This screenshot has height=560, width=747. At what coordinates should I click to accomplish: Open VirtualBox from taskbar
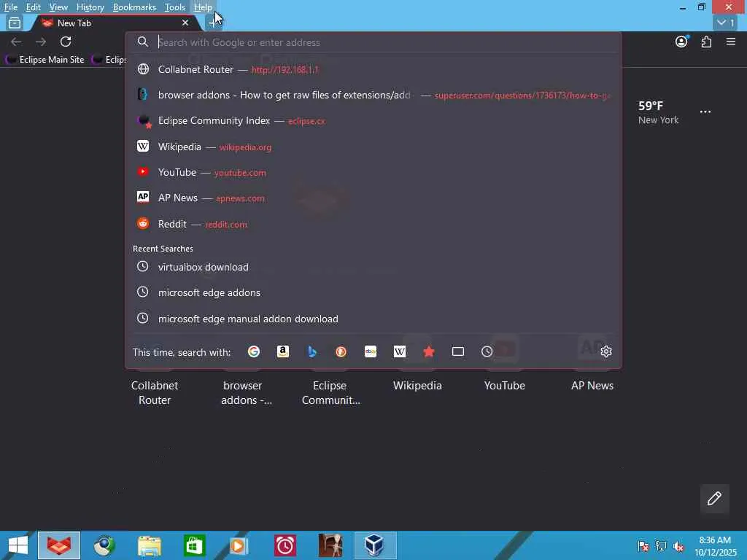click(x=376, y=545)
